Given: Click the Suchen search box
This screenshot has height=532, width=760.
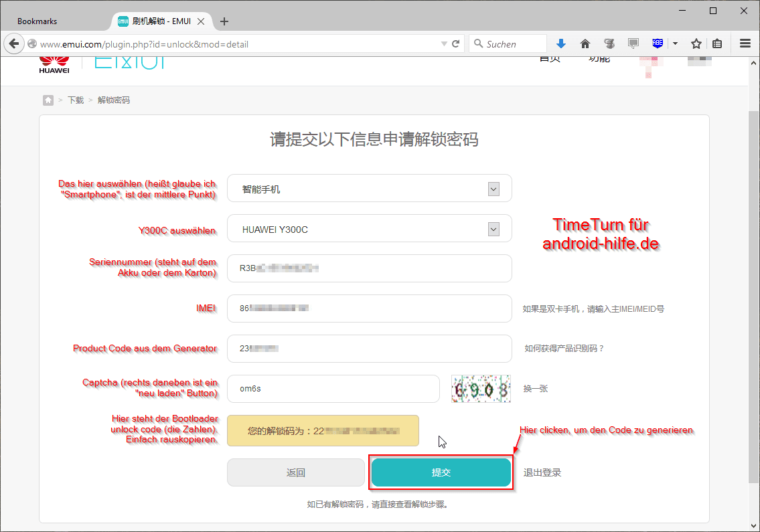Looking at the screenshot, I should [508, 43].
